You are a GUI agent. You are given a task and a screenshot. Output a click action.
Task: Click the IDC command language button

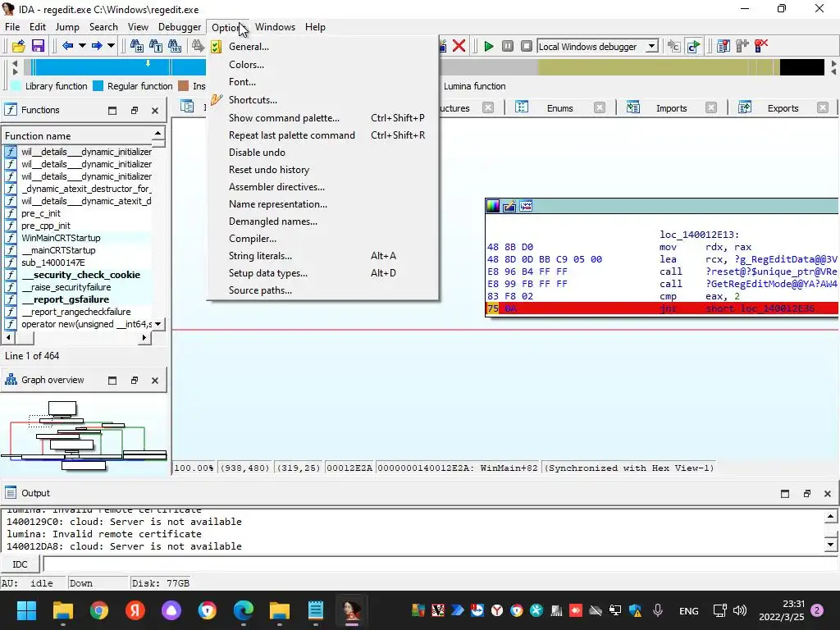coord(20,564)
